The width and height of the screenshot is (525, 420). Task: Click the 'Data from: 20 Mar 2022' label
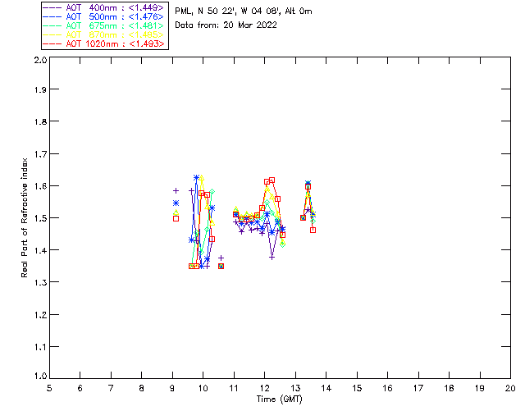(226, 25)
